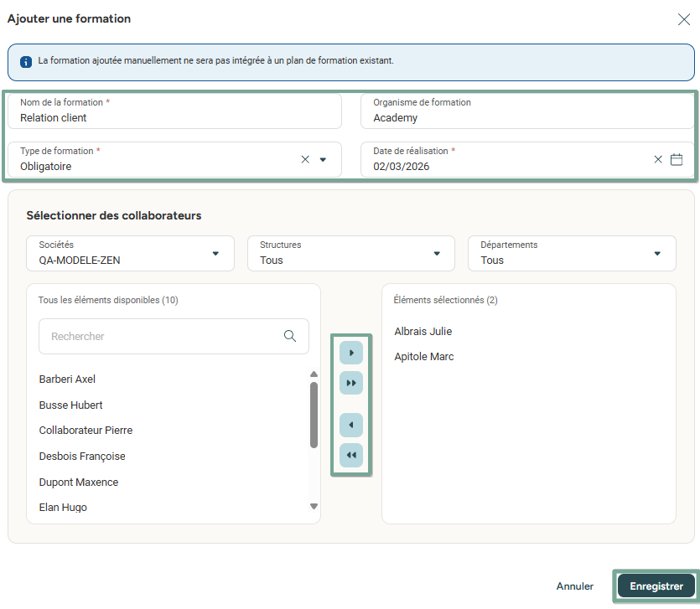Remove all selected collaborators with double-left arrow

(351, 455)
